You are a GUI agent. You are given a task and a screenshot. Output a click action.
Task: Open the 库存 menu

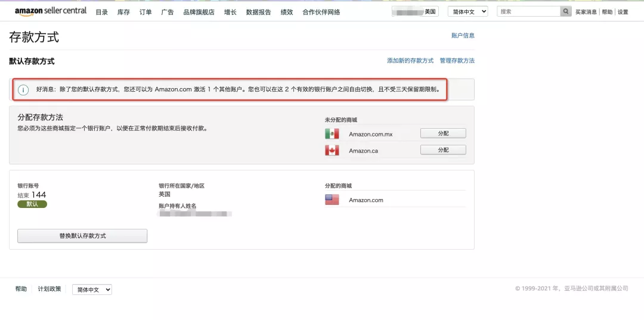[x=123, y=12]
